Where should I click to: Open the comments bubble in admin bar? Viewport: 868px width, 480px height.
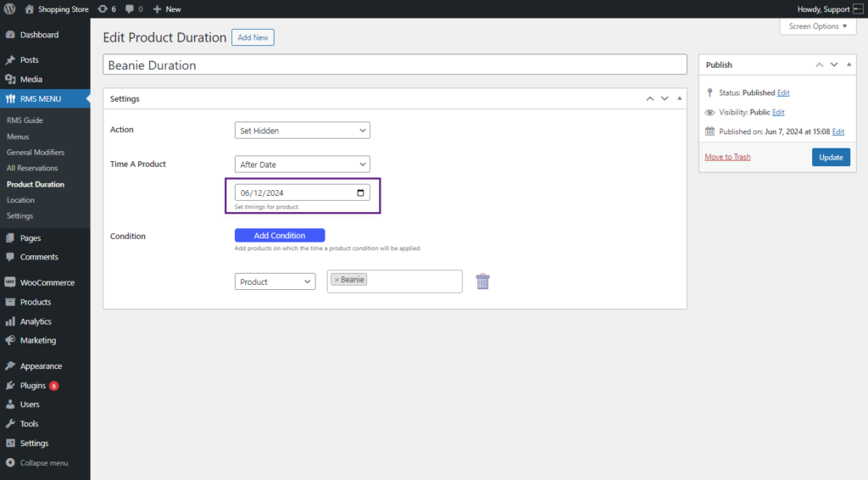(134, 8)
